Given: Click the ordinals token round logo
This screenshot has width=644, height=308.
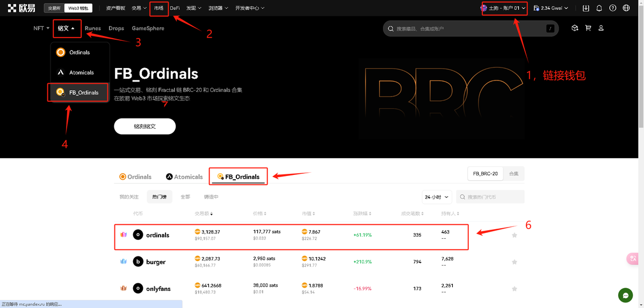Looking at the screenshot, I should tap(138, 235).
